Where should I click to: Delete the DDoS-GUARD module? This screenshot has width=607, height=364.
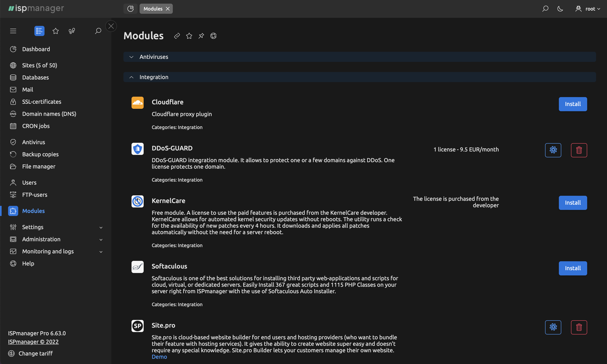(x=579, y=150)
